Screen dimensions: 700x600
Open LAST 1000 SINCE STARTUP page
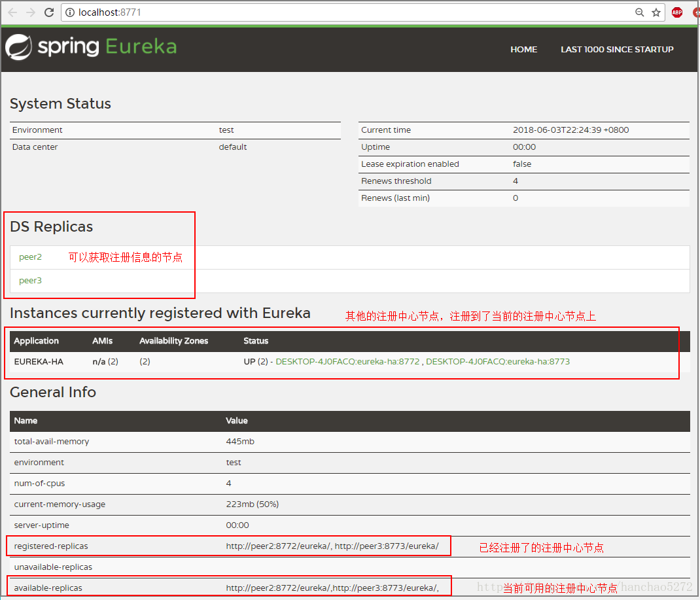pyautogui.click(x=617, y=50)
